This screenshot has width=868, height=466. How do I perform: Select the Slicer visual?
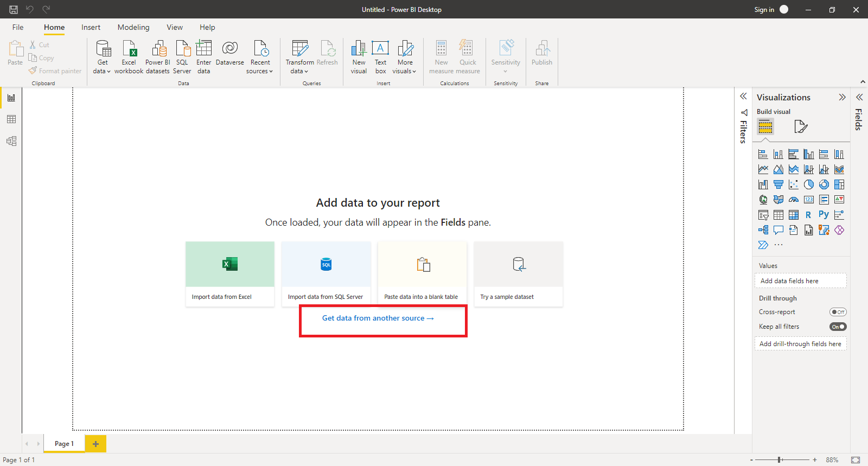point(763,215)
